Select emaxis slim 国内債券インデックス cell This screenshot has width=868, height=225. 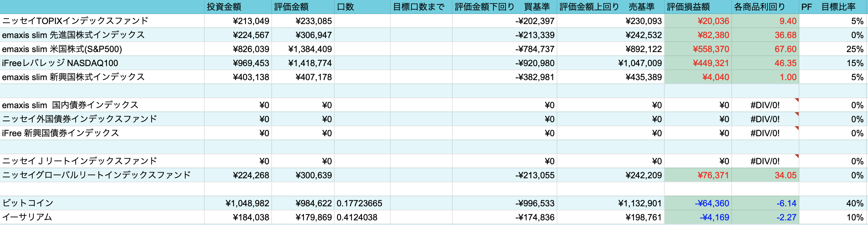(102, 105)
